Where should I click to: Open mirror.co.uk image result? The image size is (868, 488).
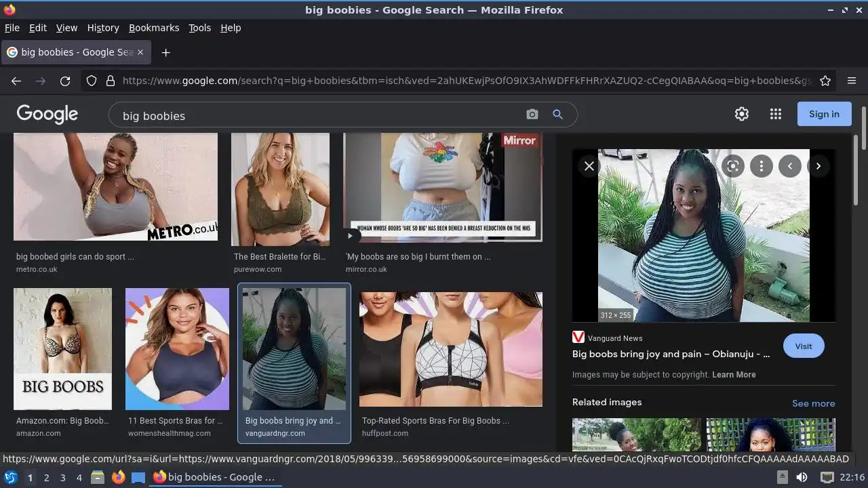click(x=443, y=187)
